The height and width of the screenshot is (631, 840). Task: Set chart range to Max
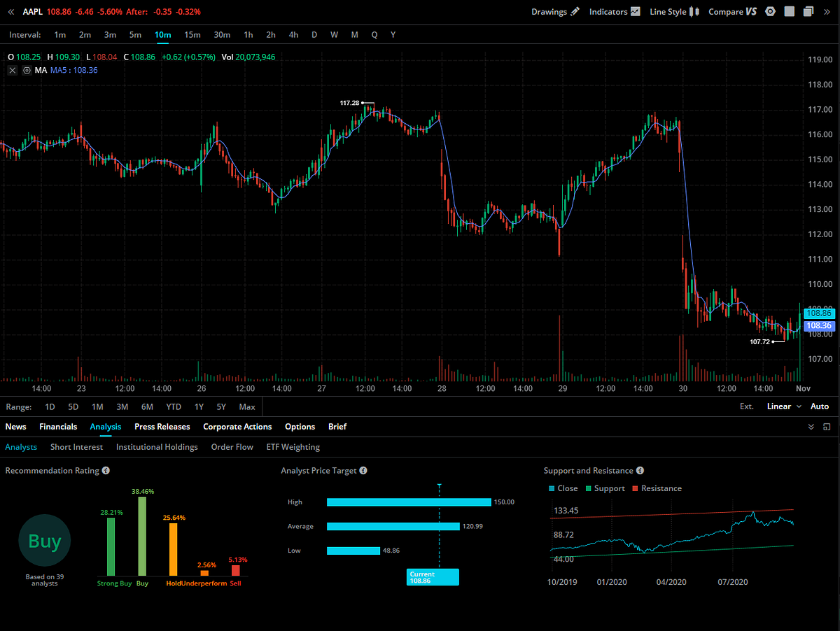point(247,406)
